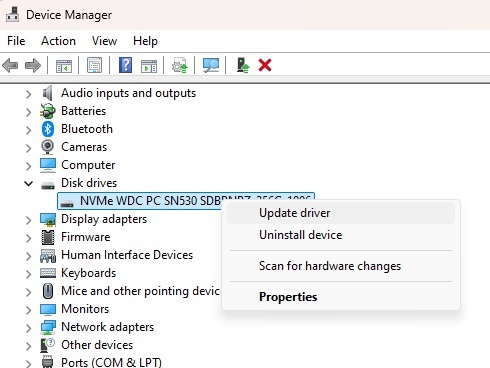The height and width of the screenshot is (368, 490).
Task: Select the Firmware label
Action: 86,237
